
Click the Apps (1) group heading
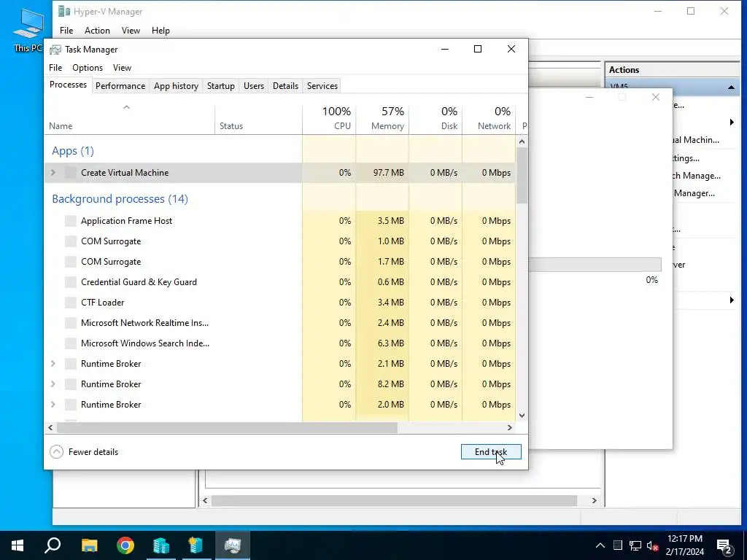pyautogui.click(x=73, y=151)
